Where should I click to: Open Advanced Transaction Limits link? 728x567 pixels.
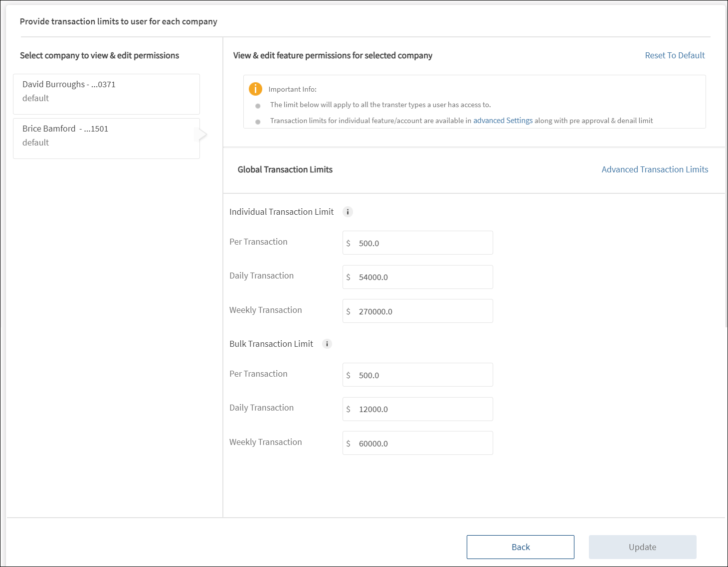point(654,169)
